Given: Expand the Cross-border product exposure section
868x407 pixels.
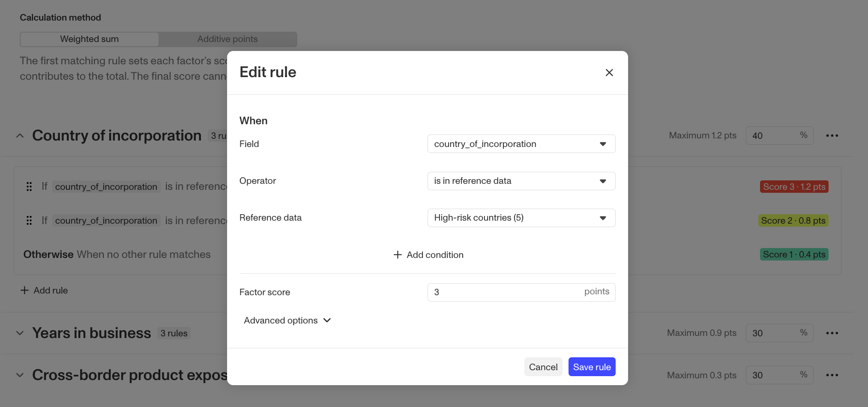Looking at the screenshot, I should point(20,375).
